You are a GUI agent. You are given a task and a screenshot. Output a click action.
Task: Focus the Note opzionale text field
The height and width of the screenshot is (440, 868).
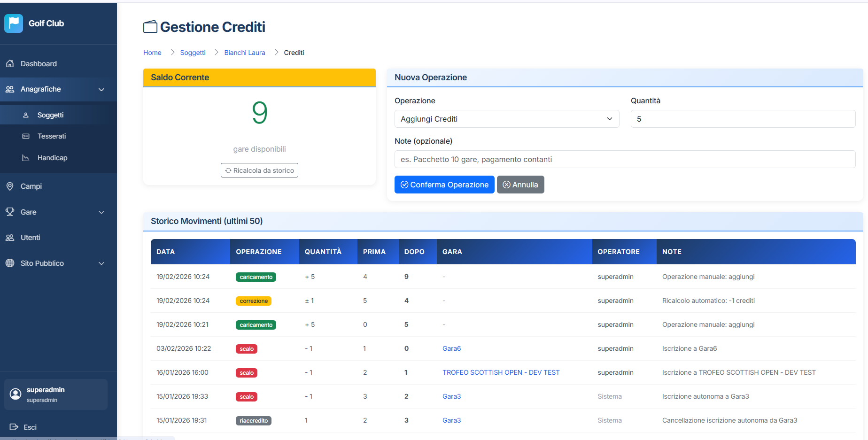pyautogui.click(x=624, y=159)
